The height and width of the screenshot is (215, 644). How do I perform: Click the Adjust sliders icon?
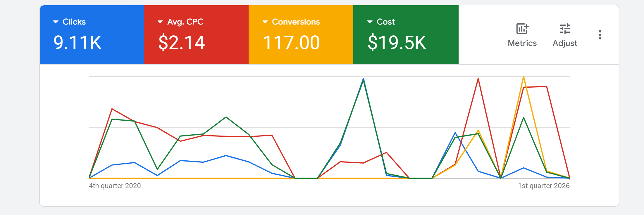[x=565, y=29]
